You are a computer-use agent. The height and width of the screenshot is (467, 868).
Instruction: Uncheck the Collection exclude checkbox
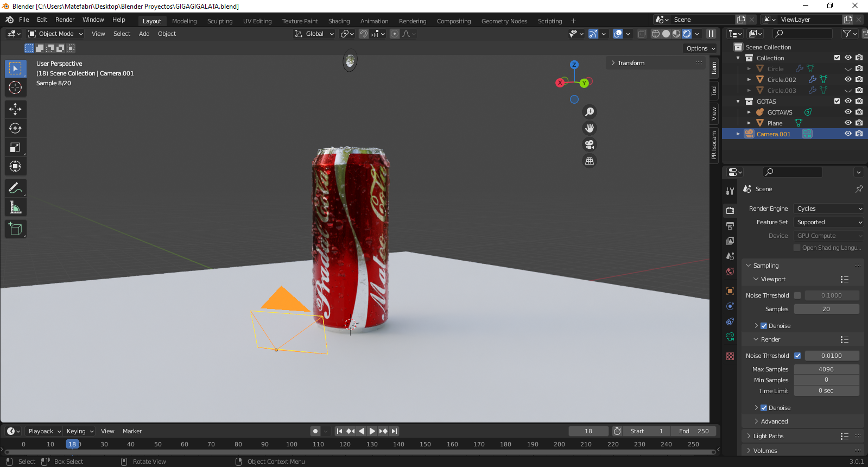click(837, 58)
